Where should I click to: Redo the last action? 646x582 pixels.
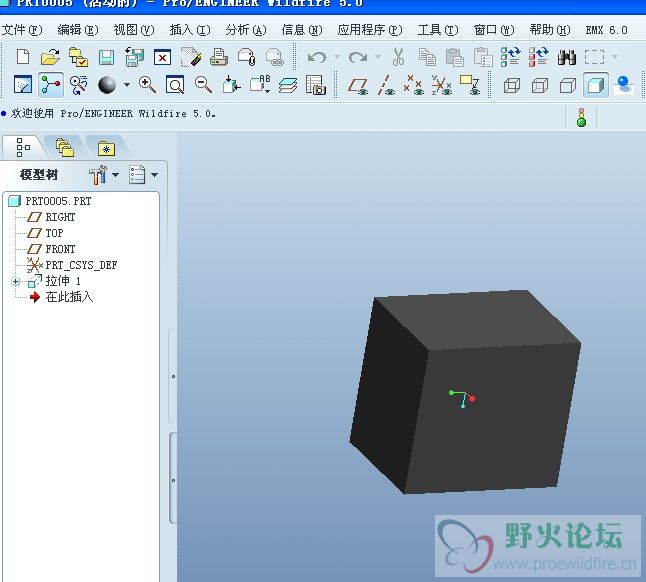pyautogui.click(x=358, y=57)
